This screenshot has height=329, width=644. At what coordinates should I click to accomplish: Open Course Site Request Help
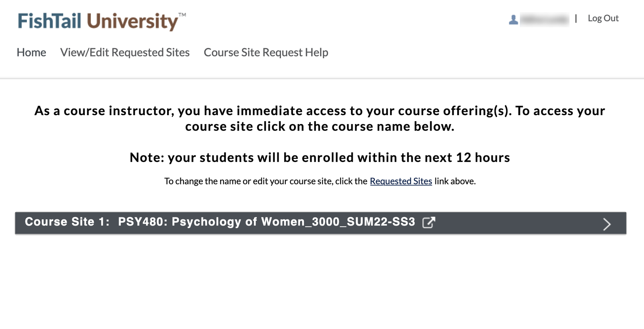(x=266, y=52)
